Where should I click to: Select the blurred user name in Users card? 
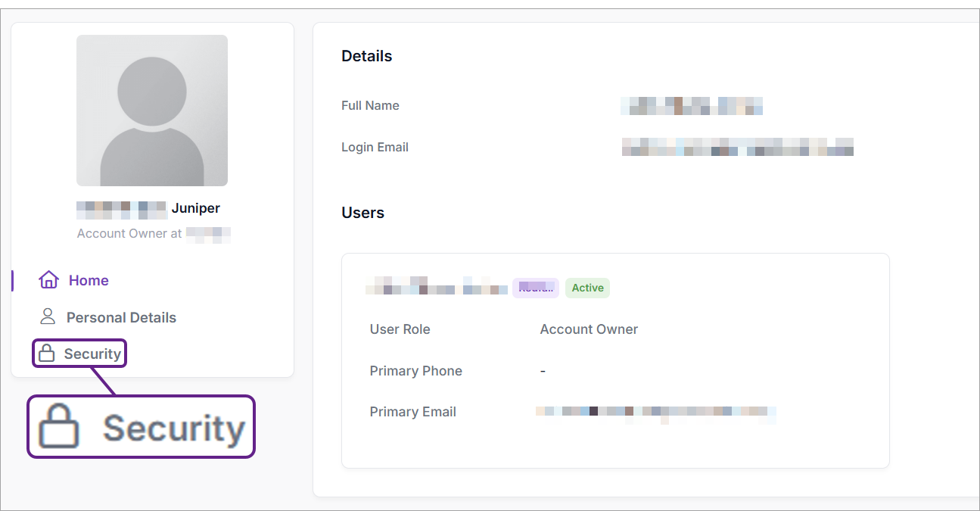point(437,286)
